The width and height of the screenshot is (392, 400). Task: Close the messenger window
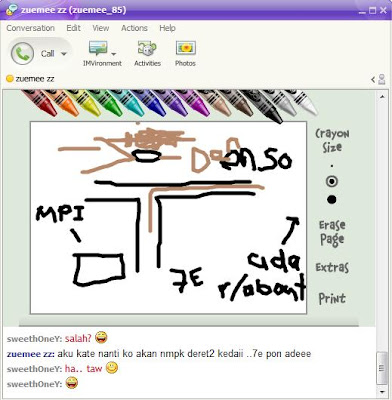click(x=383, y=11)
